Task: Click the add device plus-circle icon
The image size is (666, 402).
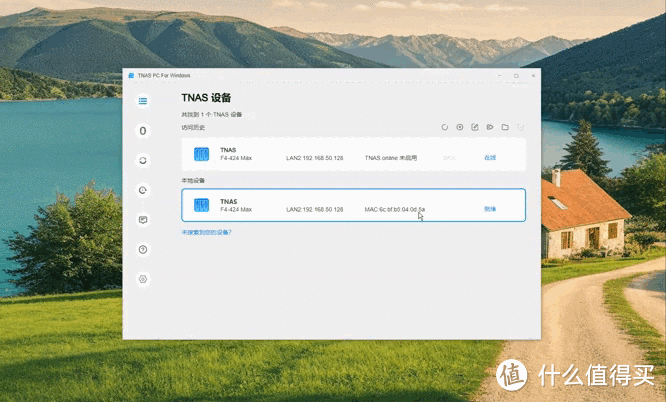Action: [460, 127]
